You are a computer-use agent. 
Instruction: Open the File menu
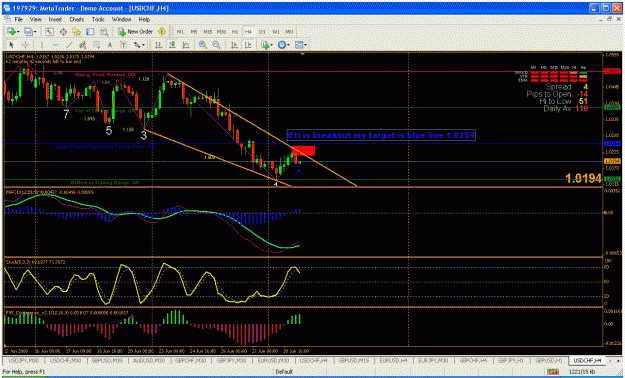point(19,19)
